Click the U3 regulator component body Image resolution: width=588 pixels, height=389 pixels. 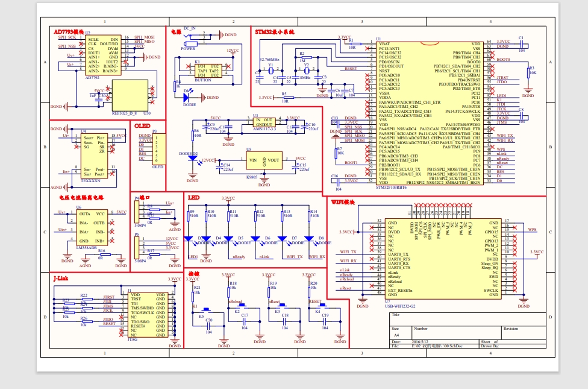click(x=264, y=122)
